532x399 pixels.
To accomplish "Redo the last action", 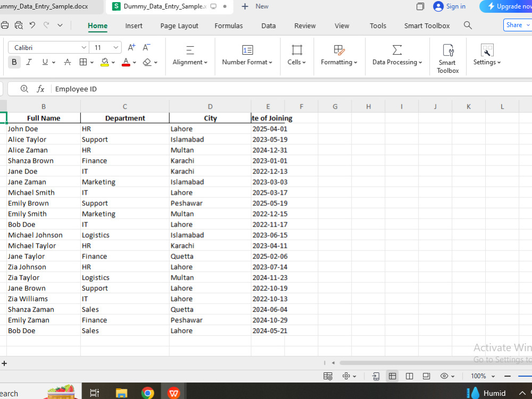I will tap(46, 25).
